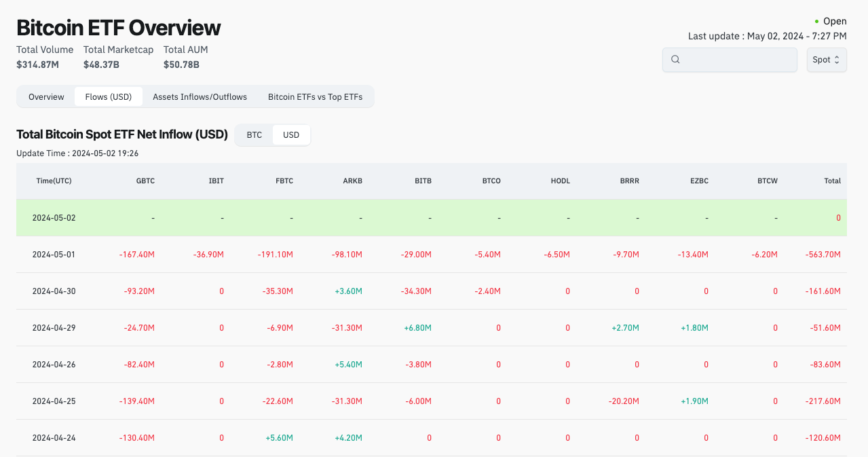The width and height of the screenshot is (868, 457).
Task: Click BTCO value -5.40M
Action: click(488, 255)
